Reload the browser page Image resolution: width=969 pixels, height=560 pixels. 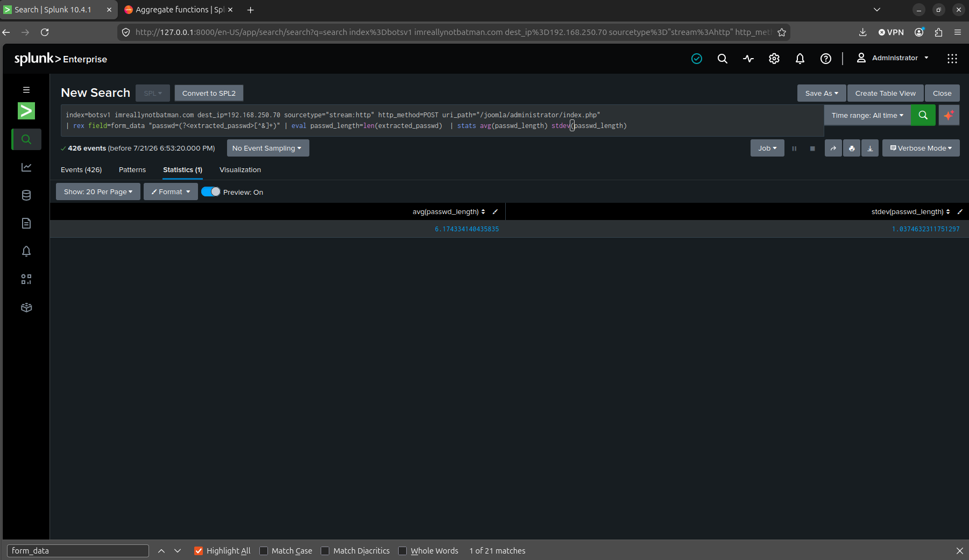[45, 32]
